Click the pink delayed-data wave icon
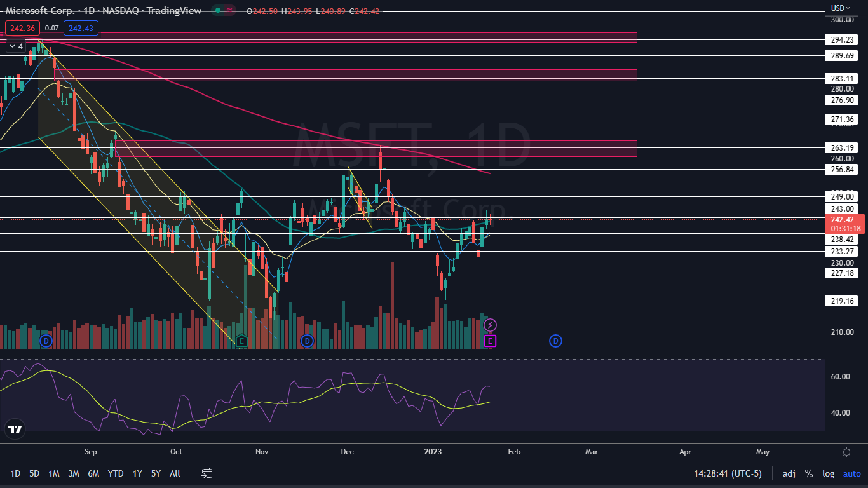 (231, 11)
